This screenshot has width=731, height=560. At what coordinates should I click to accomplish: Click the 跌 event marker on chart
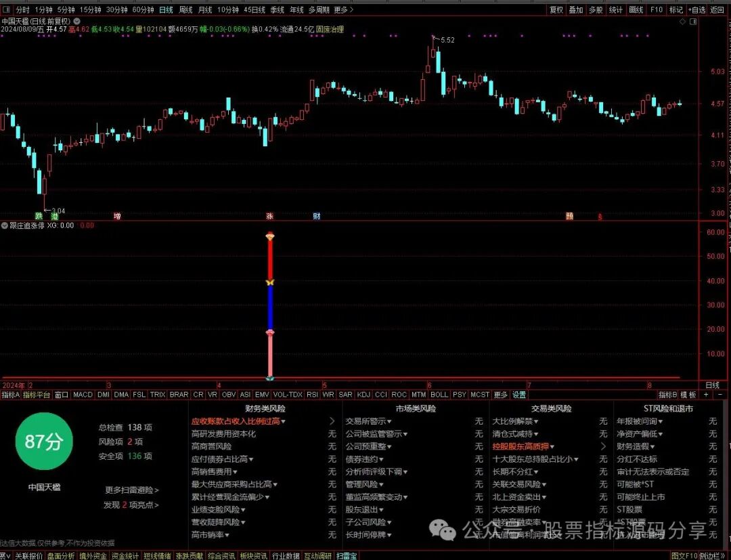(39, 216)
